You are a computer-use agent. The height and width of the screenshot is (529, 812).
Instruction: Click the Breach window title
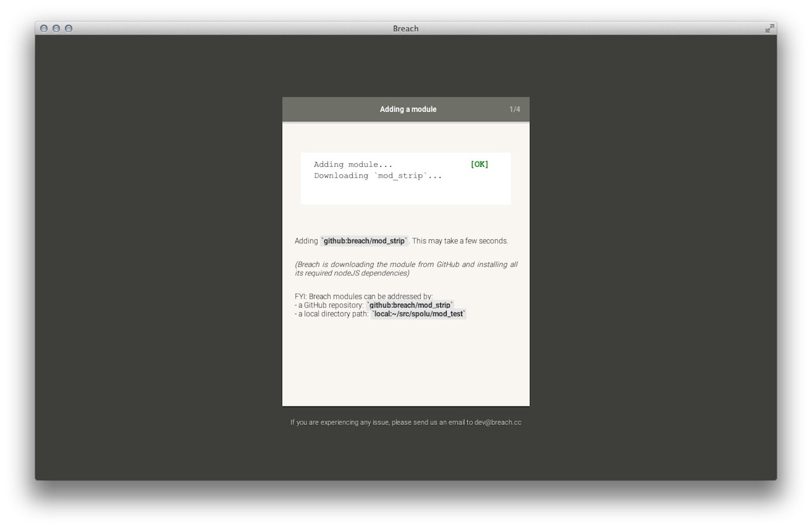click(406, 29)
